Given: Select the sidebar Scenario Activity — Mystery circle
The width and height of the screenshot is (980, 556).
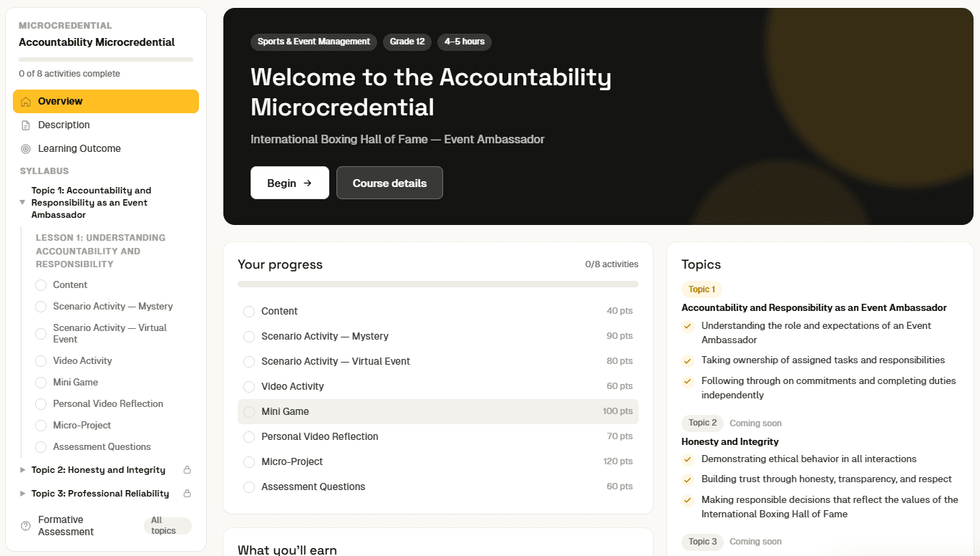Looking at the screenshot, I should pos(41,307).
